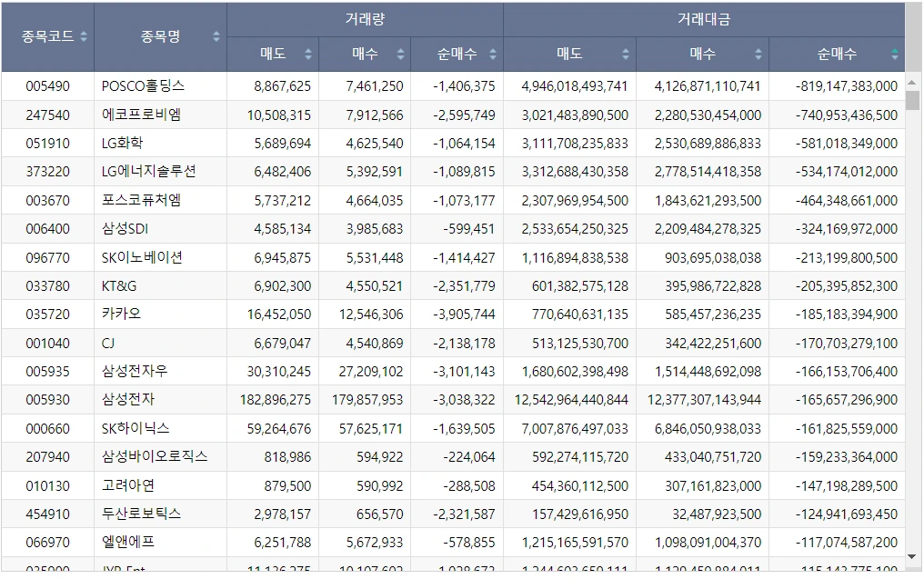Click the scrollbar down arrow
The image size is (924, 579).
point(912,556)
